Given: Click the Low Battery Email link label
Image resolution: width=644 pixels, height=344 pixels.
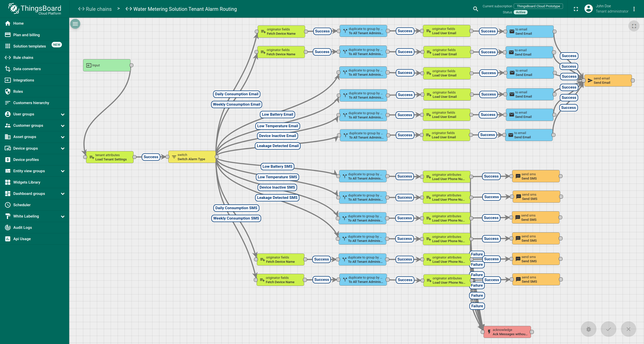Looking at the screenshot, I should click(277, 114).
